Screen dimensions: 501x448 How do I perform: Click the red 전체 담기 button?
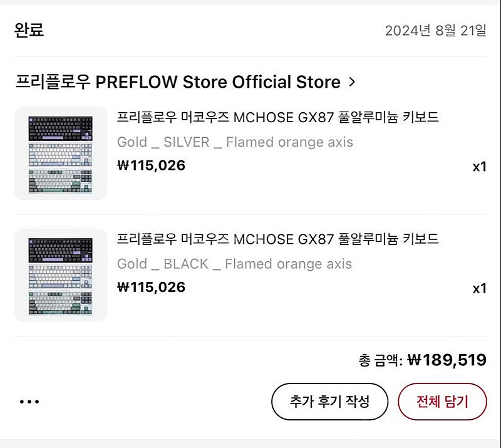coord(443,402)
